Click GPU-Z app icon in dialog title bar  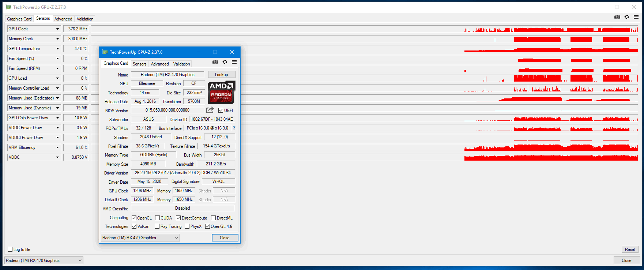[x=105, y=52]
